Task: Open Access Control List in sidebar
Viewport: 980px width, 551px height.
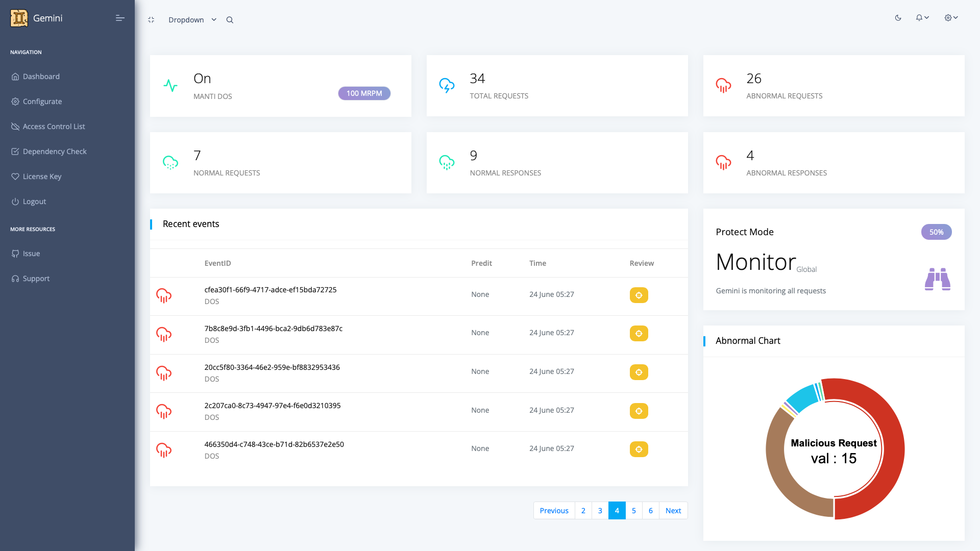Action: tap(54, 127)
